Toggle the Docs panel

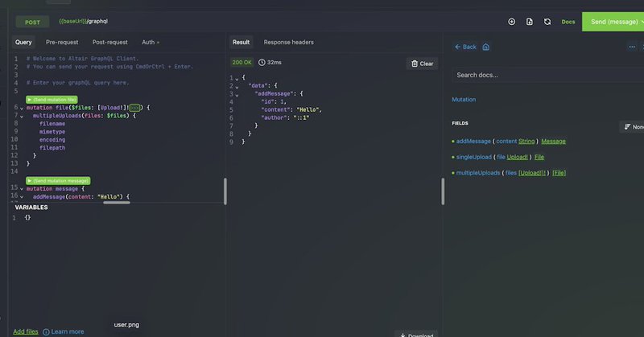[x=568, y=22]
